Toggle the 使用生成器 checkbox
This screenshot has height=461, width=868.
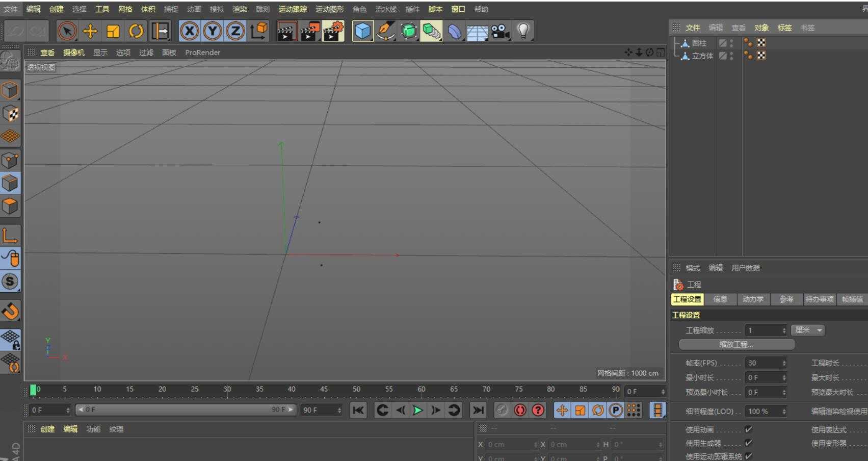click(x=748, y=443)
